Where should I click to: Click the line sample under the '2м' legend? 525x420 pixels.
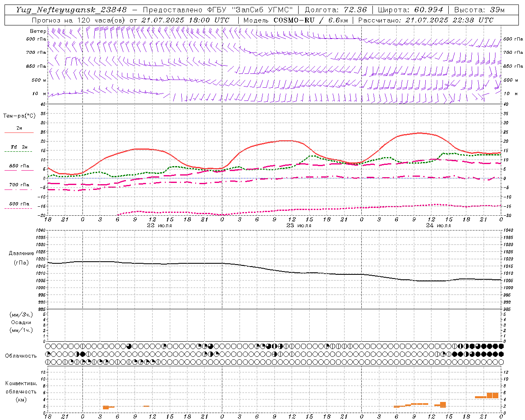click(19, 133)
